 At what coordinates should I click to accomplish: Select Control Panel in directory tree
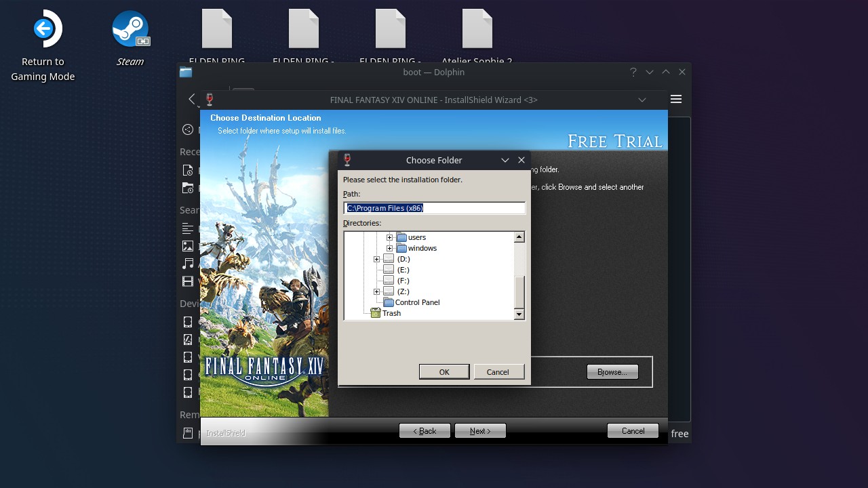point(416,302)
